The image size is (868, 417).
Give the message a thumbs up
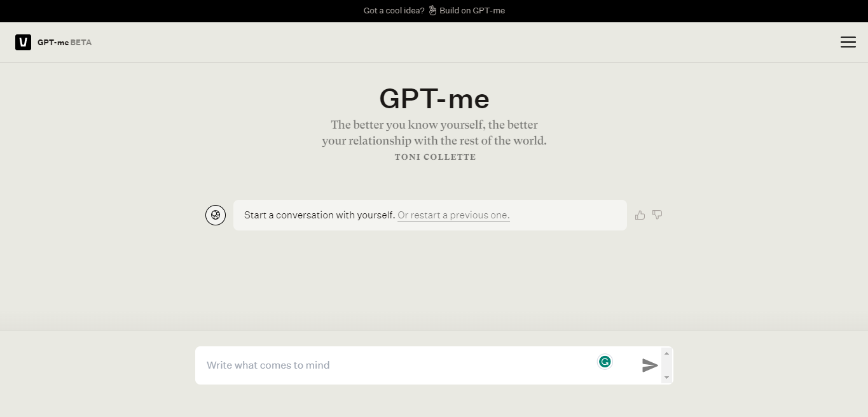(x=640, y=215)
